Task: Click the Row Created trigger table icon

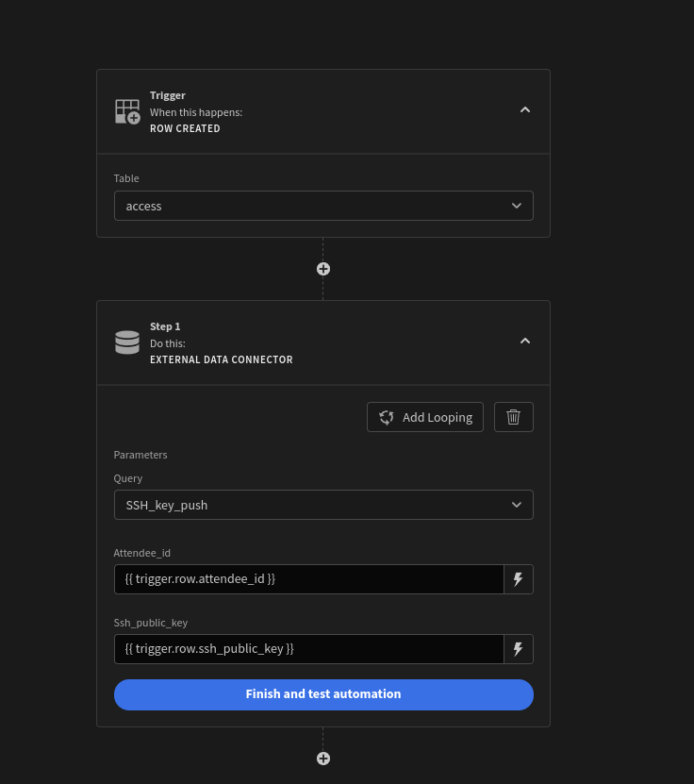Action: point(127,111)
